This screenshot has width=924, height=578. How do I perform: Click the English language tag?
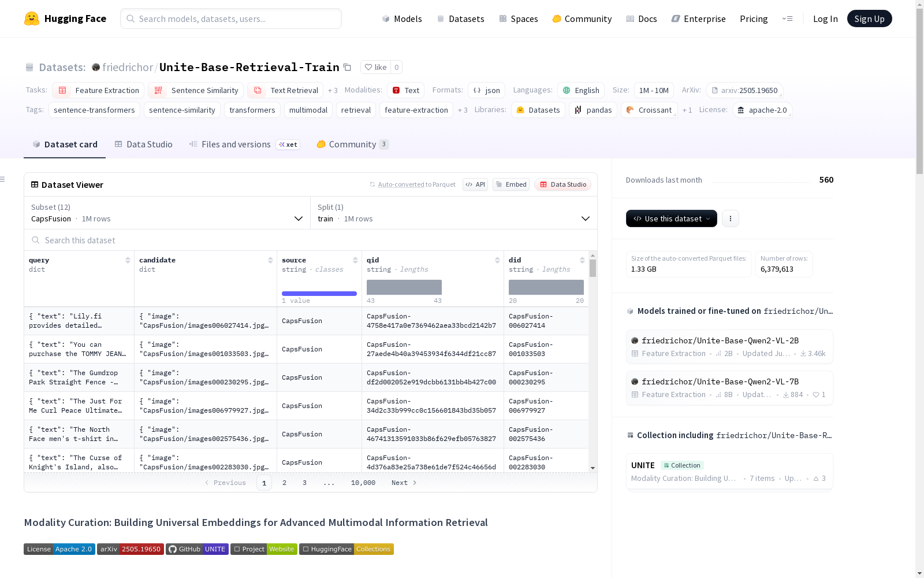581,90
